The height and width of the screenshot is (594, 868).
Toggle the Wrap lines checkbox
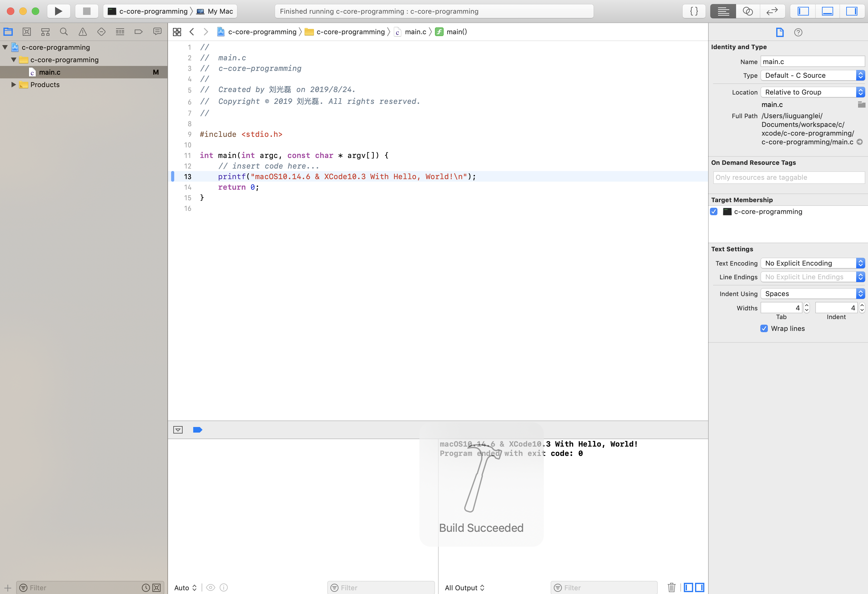764,328
